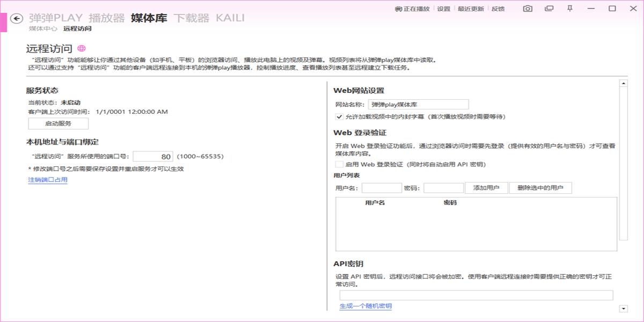Click the multi-window icon in the title bar
This screenshot has width=644, height=322.
coord(549,9)
